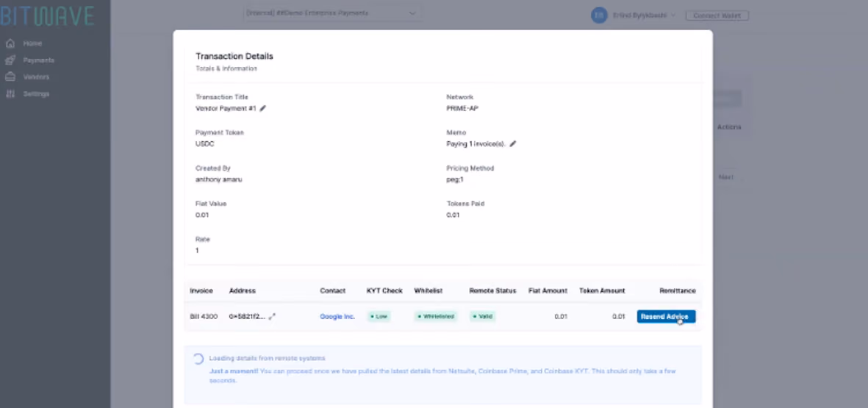Viewport: 868px width, 408px height.
Task: Click the Home sidebar icon
Action: pyautogui.click(x=10, y=43)
